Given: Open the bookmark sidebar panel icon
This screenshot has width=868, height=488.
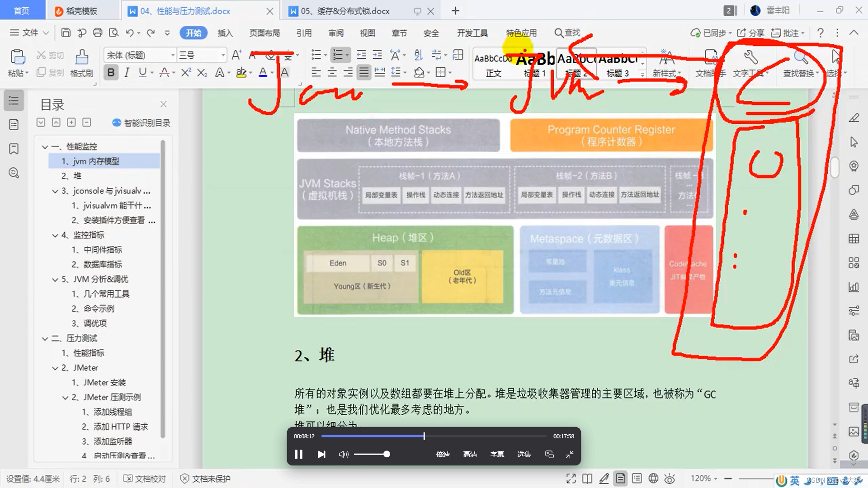Looking at the screenshot, I should point(14,149).
